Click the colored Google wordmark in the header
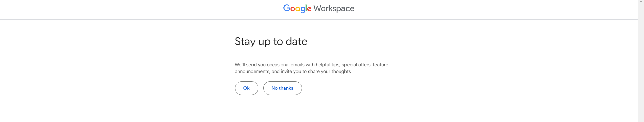Image resolution: width=644 pixels, height=122 pixels. (297, 8)
